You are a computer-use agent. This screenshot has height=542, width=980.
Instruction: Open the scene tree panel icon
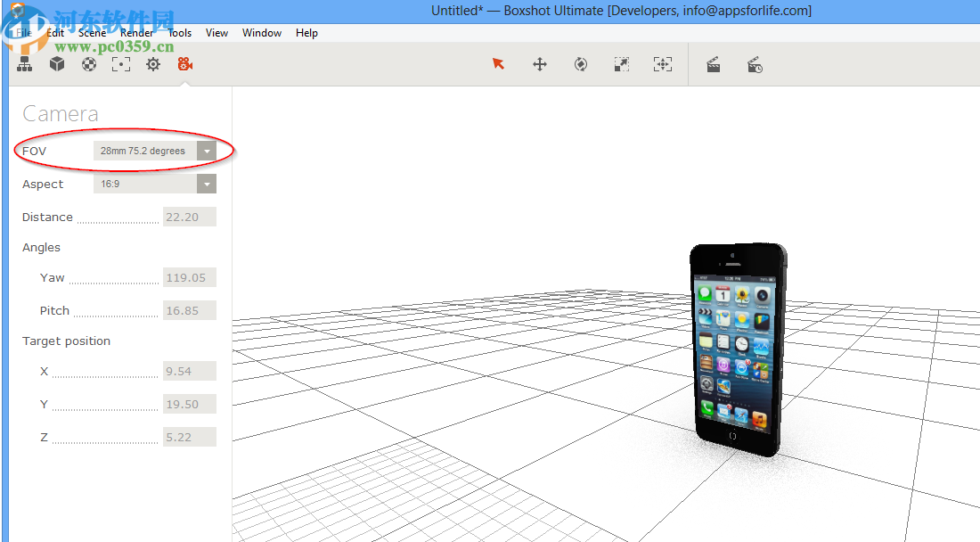pyautogui.click(x=25, y=64)
